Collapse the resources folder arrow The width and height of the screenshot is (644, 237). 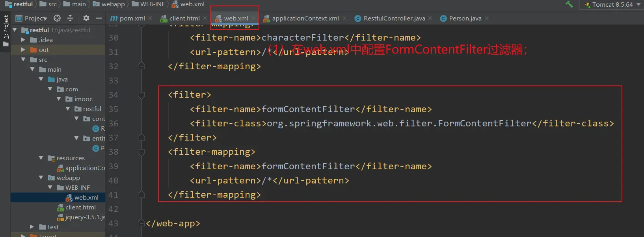(41, 158)
